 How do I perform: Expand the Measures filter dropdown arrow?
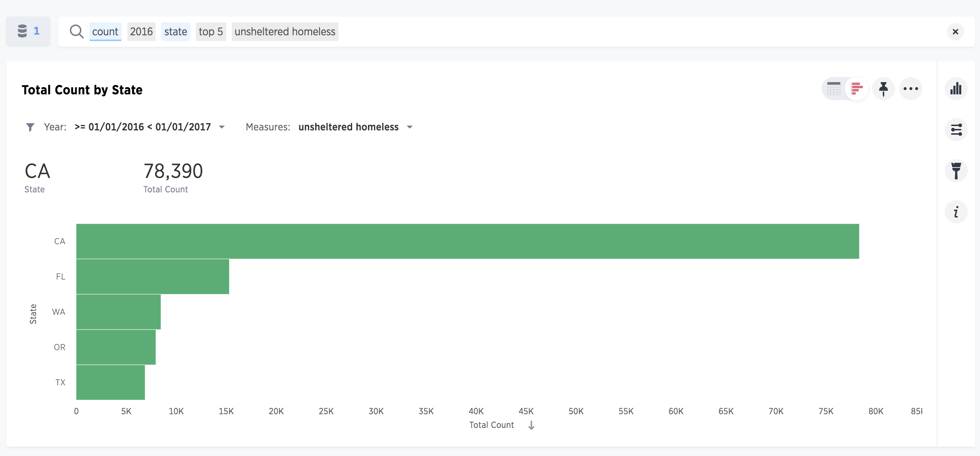pyautogui.click(x=410, y=127)
